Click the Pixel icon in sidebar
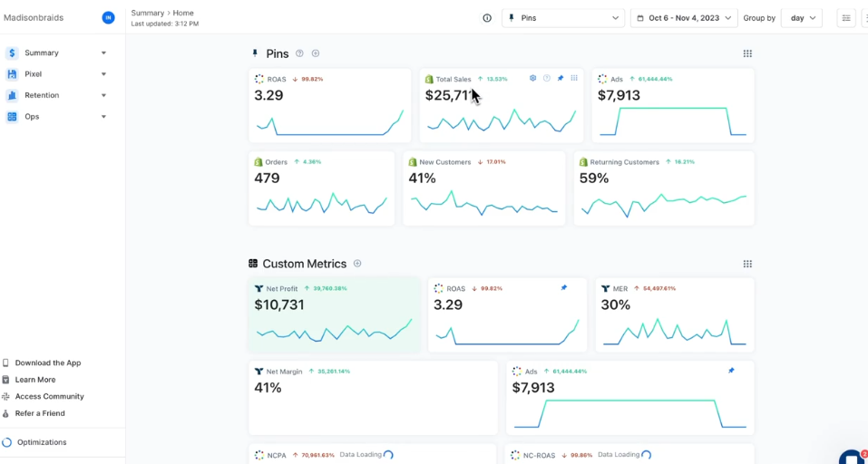 [12, 74]
